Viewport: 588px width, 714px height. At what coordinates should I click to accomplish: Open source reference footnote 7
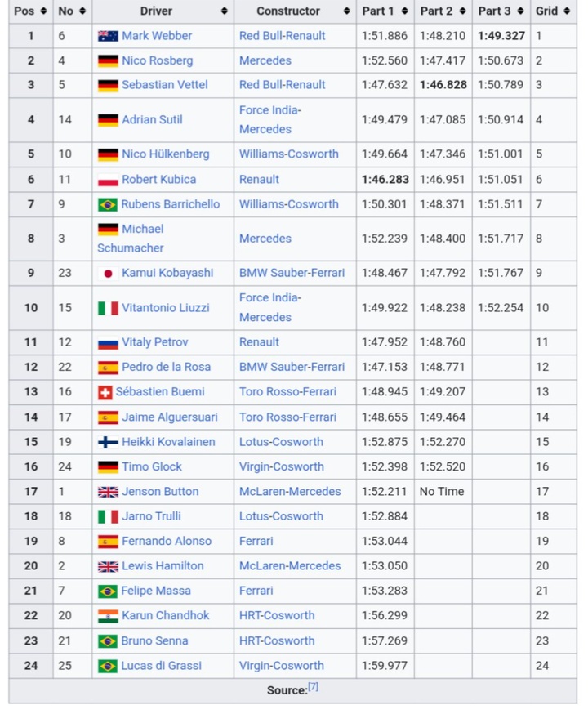point(313,687)
